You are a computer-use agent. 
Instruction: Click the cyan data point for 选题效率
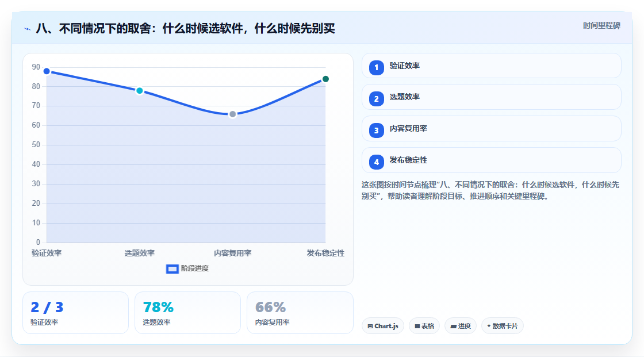point(140,91)
